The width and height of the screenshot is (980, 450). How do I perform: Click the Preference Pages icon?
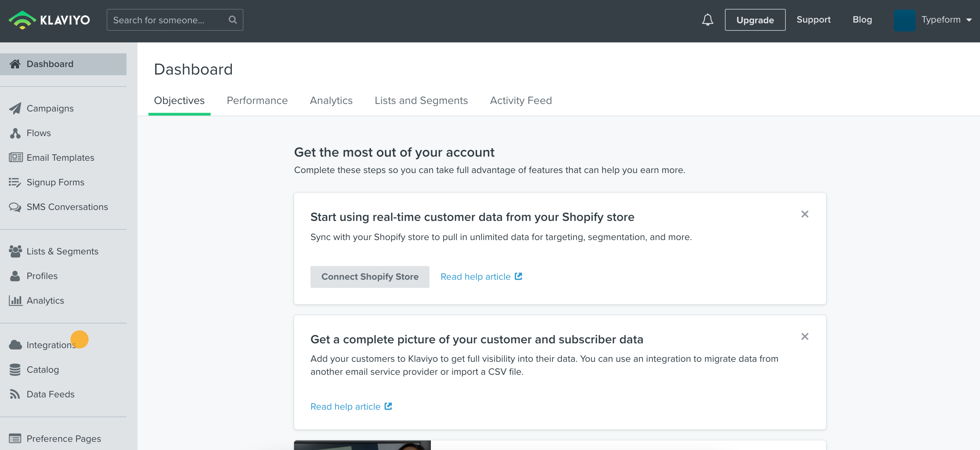coord(15,439)
